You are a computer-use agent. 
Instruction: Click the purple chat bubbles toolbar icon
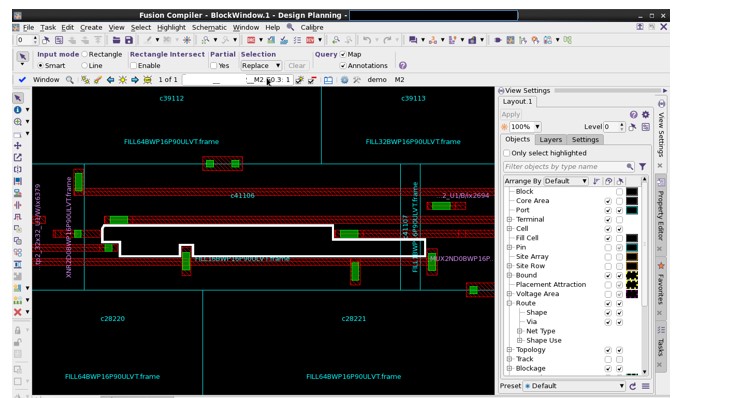click(x=412, y=40)
